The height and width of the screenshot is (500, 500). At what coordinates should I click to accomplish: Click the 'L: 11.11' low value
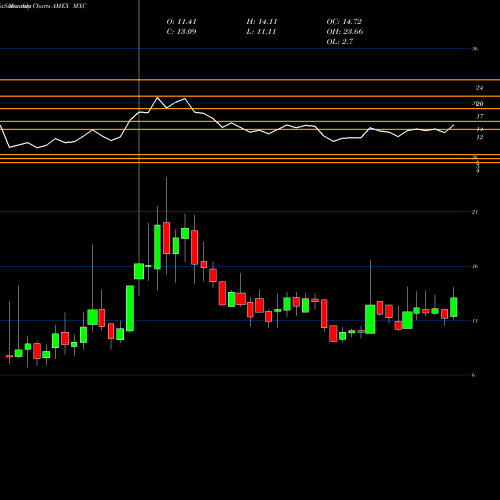tap(261, 32)
